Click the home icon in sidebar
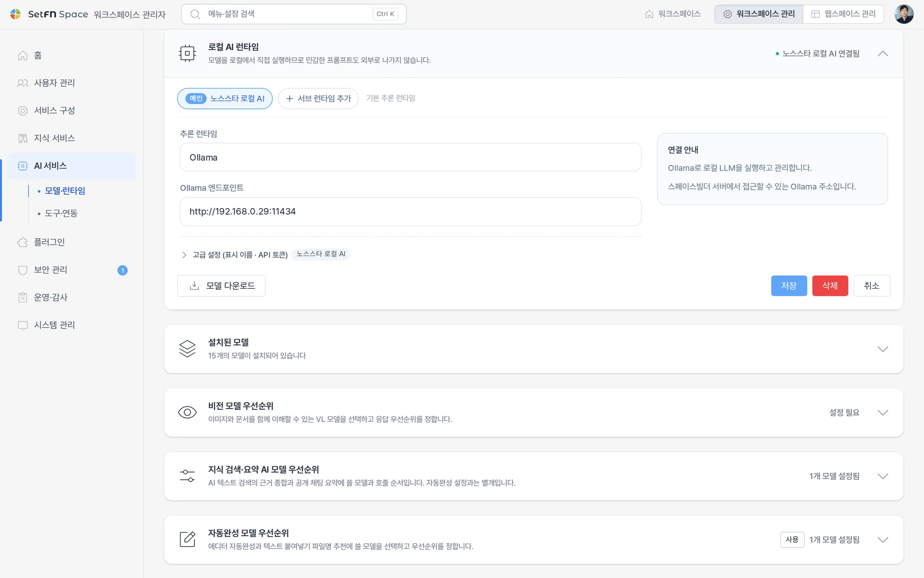 pyautogui.click(x=23, y=55)
